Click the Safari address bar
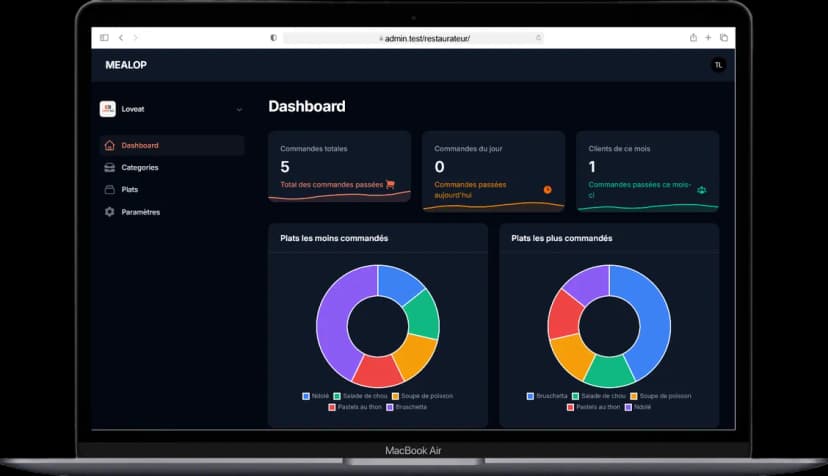828x476 pixels. click(413, 38)
